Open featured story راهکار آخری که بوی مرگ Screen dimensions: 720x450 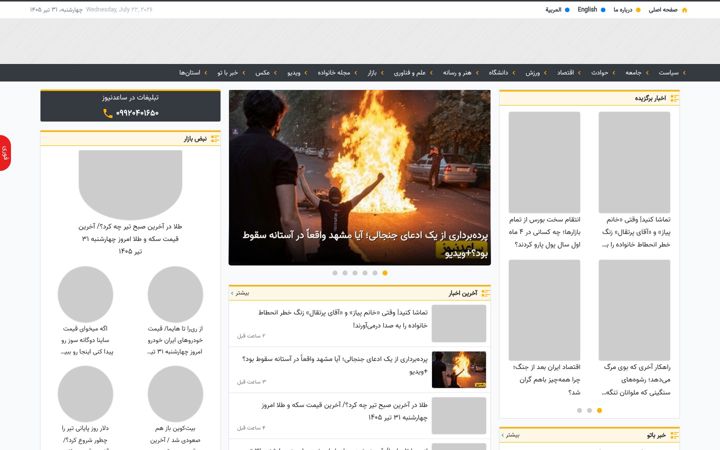(635, 379)
